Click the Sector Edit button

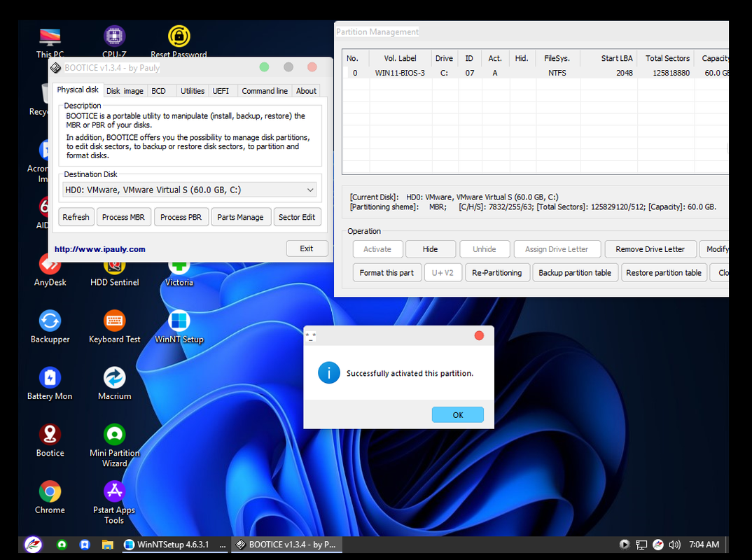[297, 217]
